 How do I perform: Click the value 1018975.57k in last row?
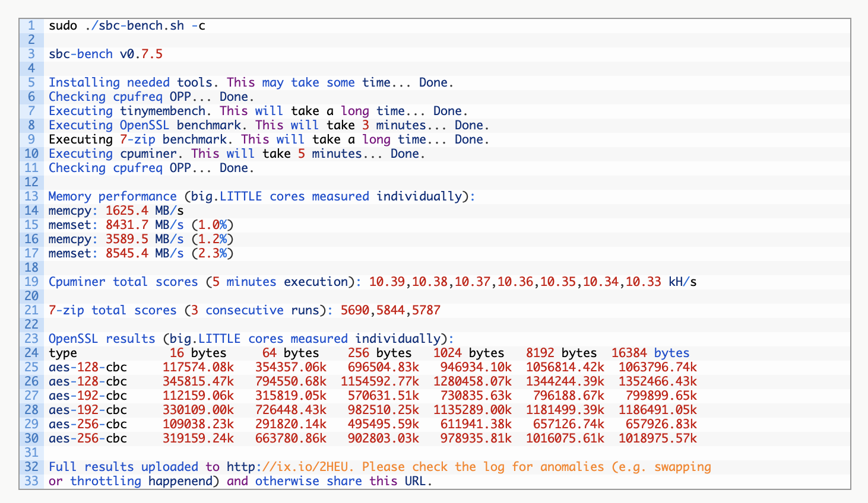[x=657, y=438]
